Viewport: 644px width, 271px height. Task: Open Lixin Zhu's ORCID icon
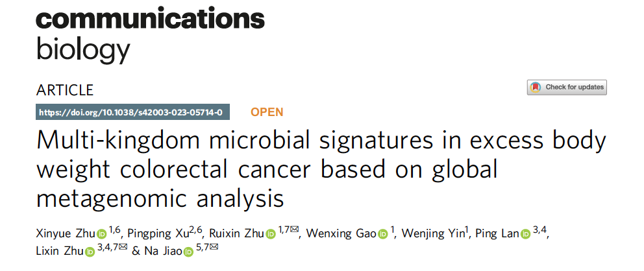point(89,252)
